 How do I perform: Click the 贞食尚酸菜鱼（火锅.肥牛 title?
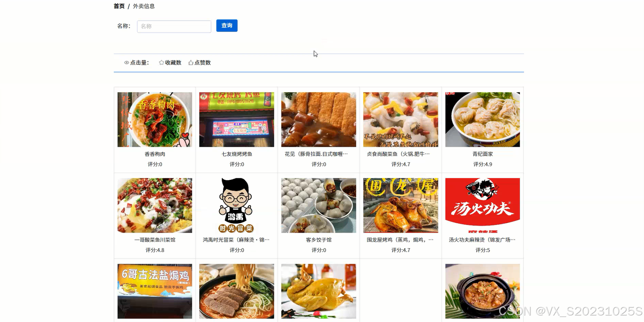point(398,154)
